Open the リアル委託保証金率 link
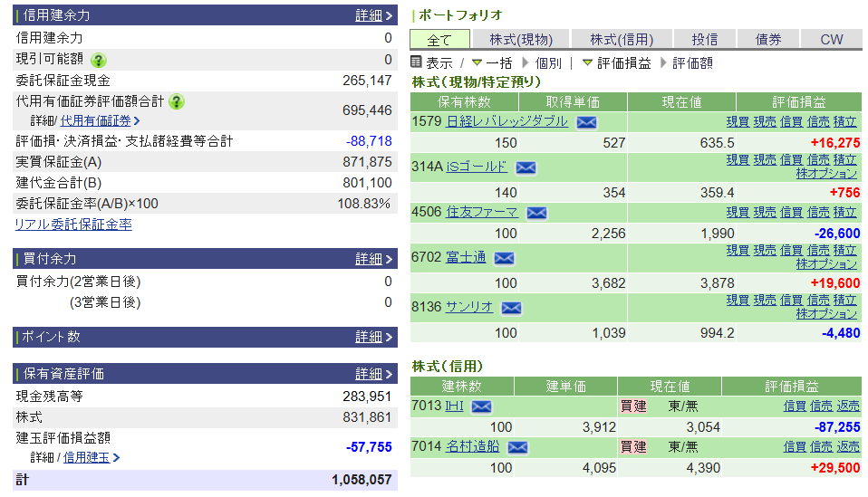The width and height of the screenshot is (868, 497). 73,225
